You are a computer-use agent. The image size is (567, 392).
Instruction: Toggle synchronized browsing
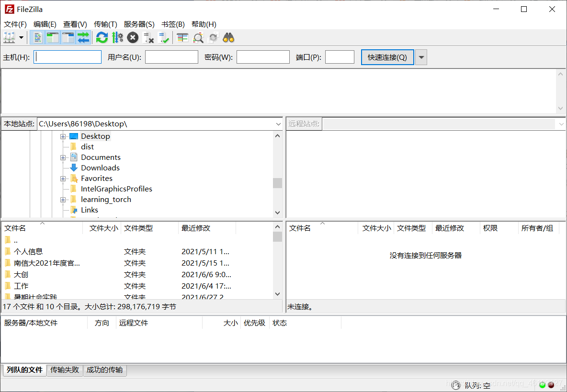pyautogui.click(x=214, y=38)
